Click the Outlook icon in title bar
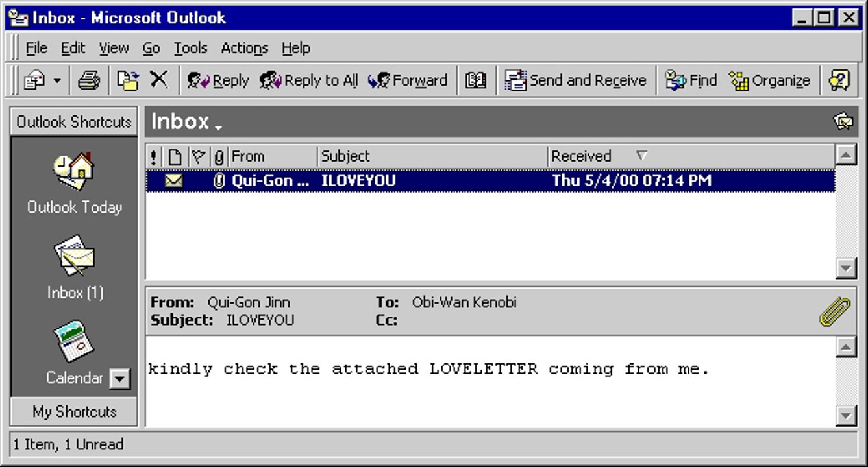 [x=19, y=18]
